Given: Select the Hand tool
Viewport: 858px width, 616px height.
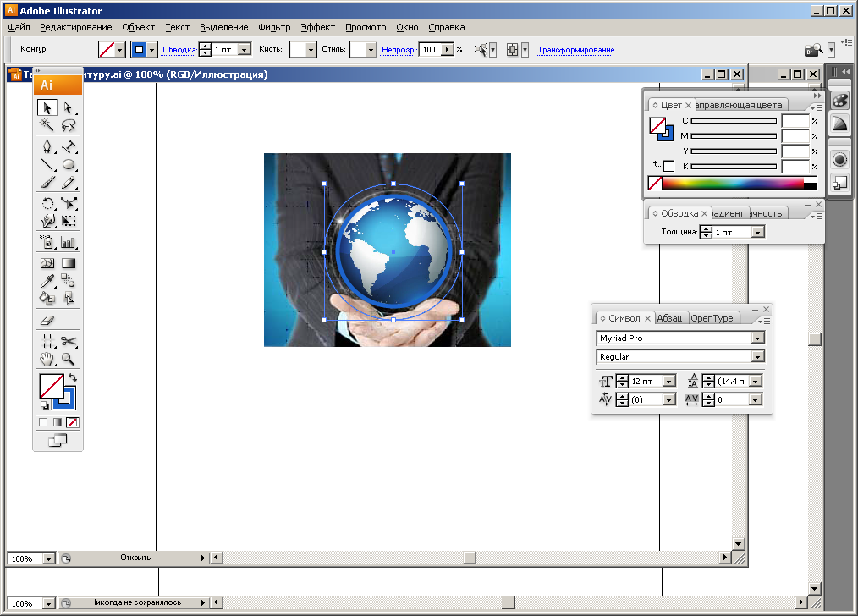Looking at the screenshot, I should pos(47,359).
